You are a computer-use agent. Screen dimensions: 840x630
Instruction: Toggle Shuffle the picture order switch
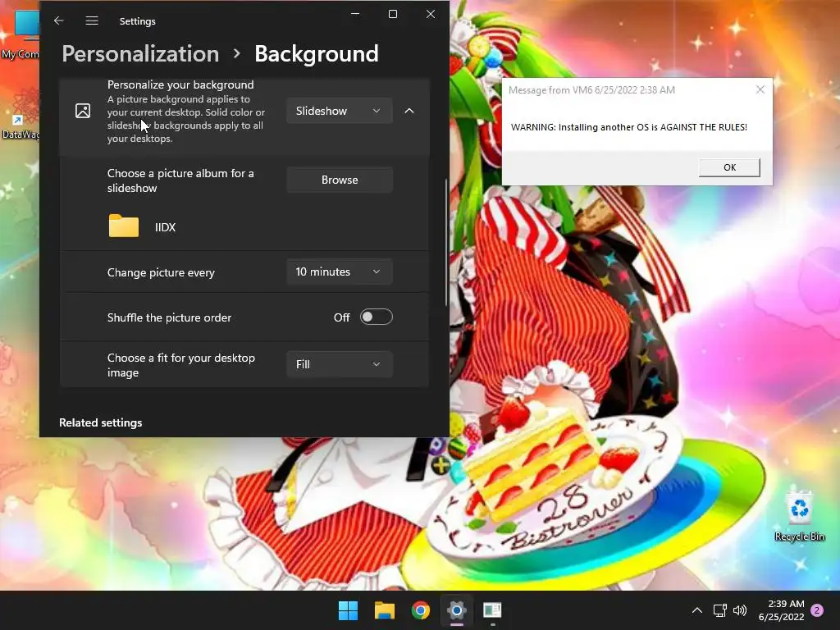pos(376,317)
